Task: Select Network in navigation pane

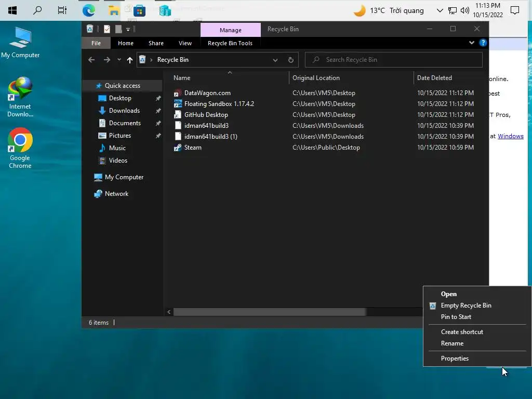Action: click(x=116, y=194)
